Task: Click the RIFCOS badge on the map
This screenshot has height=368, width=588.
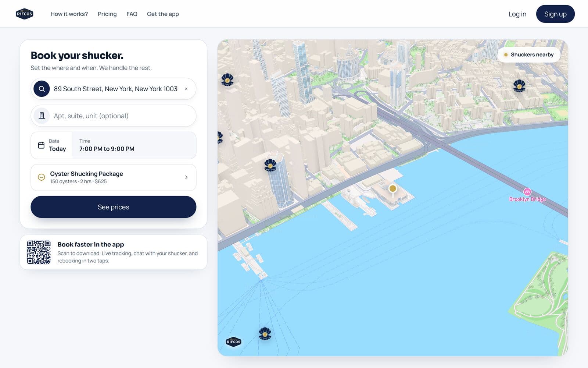Action: [233, 342]
